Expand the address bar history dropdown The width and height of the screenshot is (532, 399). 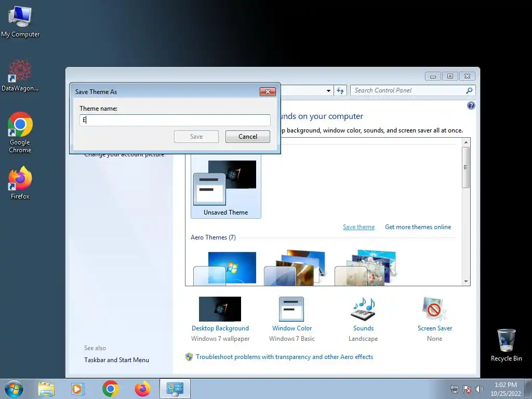328,90
